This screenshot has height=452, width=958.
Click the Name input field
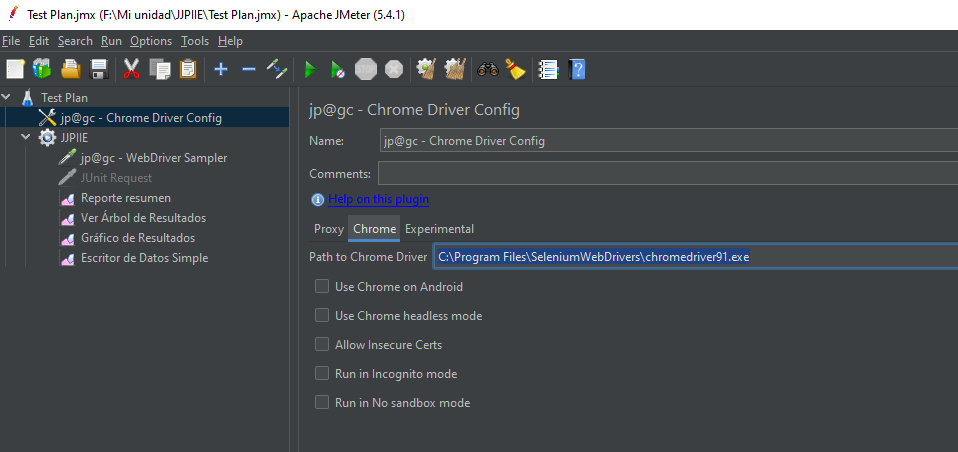tap(668, 141)
